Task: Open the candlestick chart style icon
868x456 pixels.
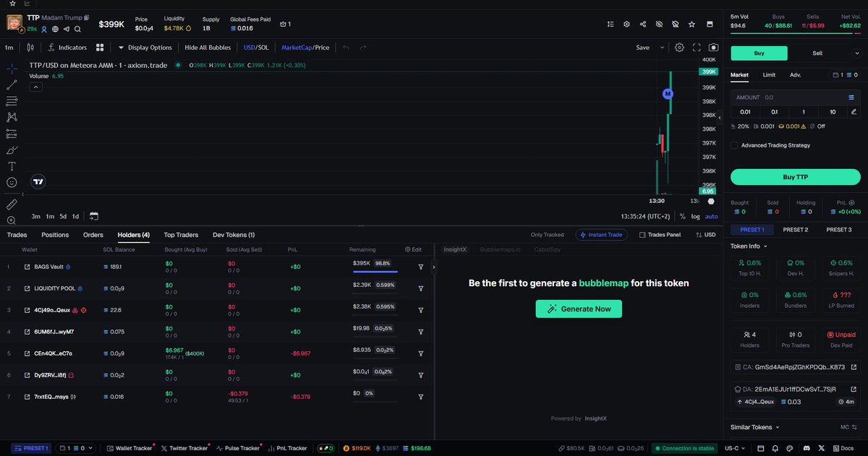Action: tap(30, 48)
